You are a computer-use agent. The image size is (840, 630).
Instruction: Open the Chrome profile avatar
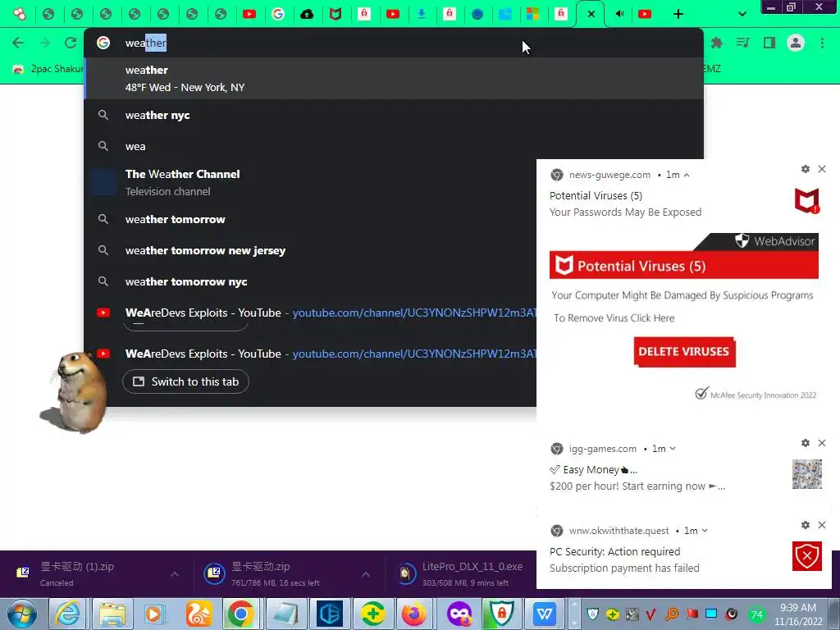(x=796, y=43)
